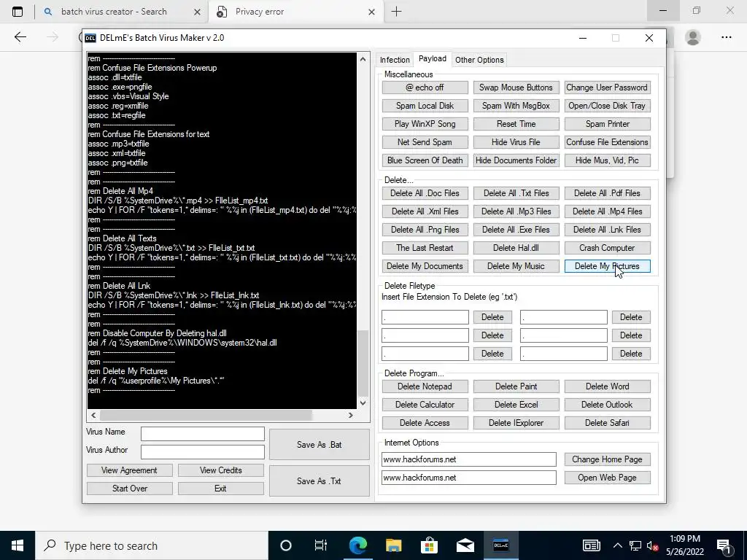Click the taskbar 'Type here to search' box
Viewport: 747px width, 560px height.
tap(152, 545)
